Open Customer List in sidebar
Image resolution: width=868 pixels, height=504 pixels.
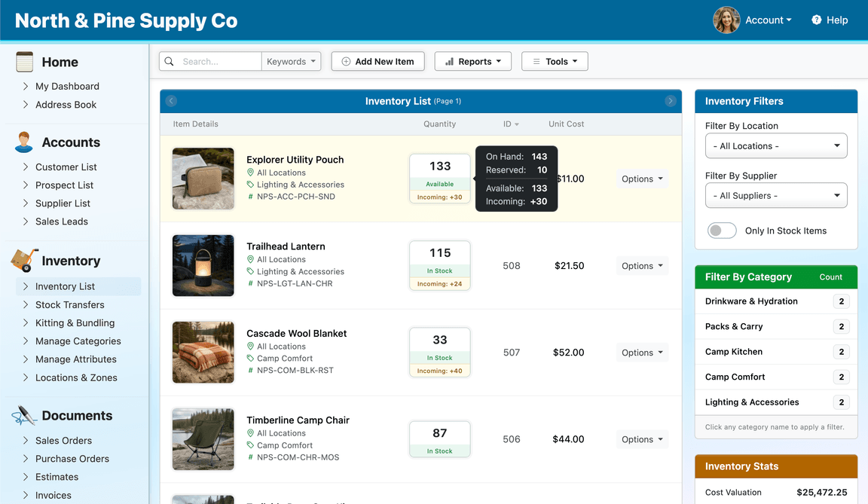(x=66, y=167)
